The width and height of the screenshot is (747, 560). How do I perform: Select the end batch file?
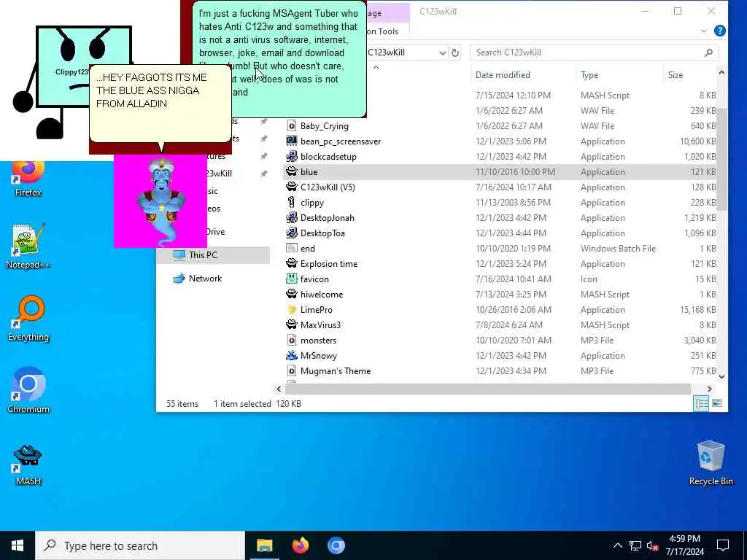(307, 249)
